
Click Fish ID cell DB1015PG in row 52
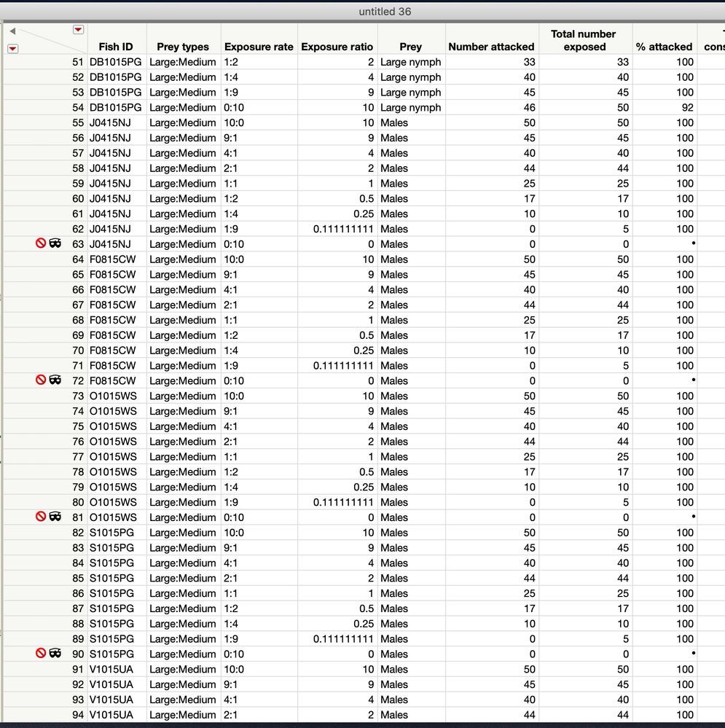coord(116,77)
